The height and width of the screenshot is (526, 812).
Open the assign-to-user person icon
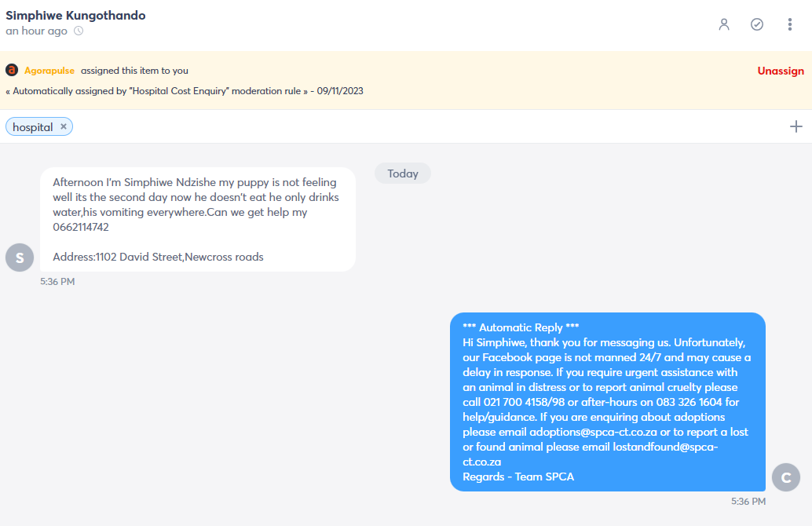point(724,24)
